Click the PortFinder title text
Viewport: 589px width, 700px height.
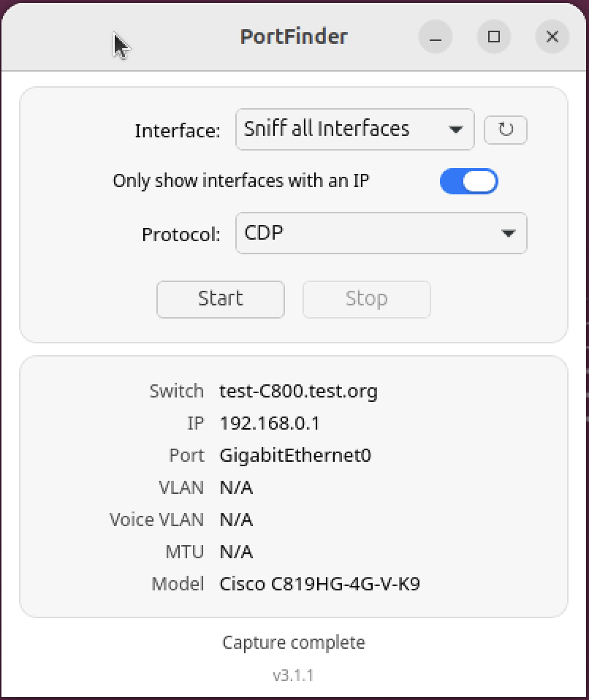(294, 37)
